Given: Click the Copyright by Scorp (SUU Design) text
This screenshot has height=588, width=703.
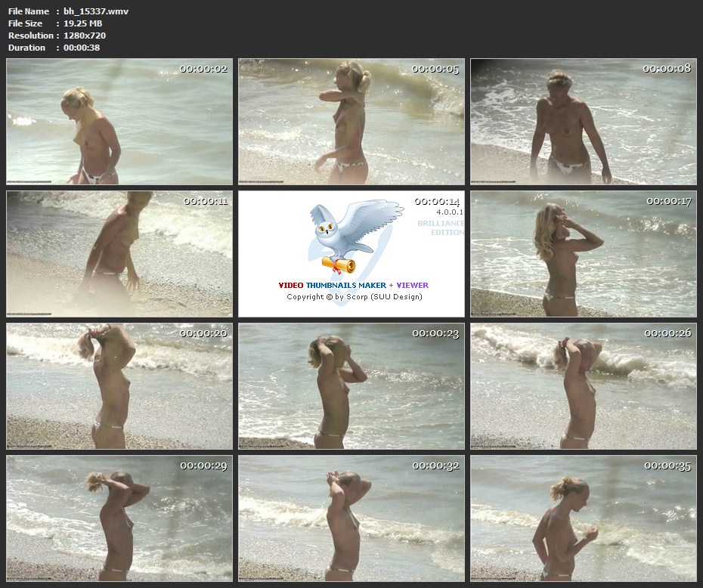Looking at the screenshot, I should [354, 297].
